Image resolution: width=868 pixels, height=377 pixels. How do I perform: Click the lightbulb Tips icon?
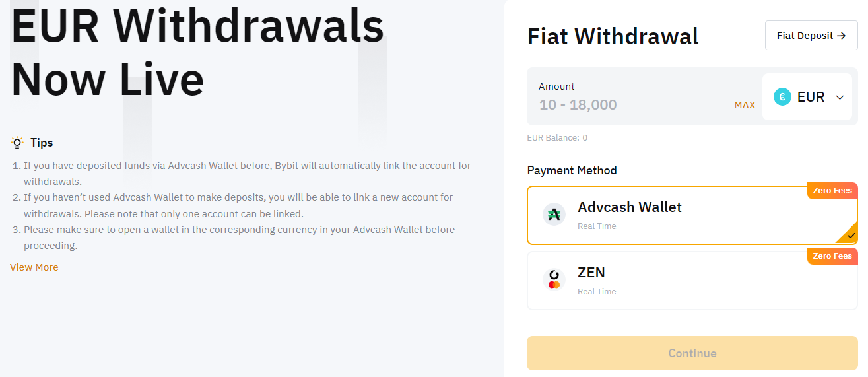coord(17,143)
